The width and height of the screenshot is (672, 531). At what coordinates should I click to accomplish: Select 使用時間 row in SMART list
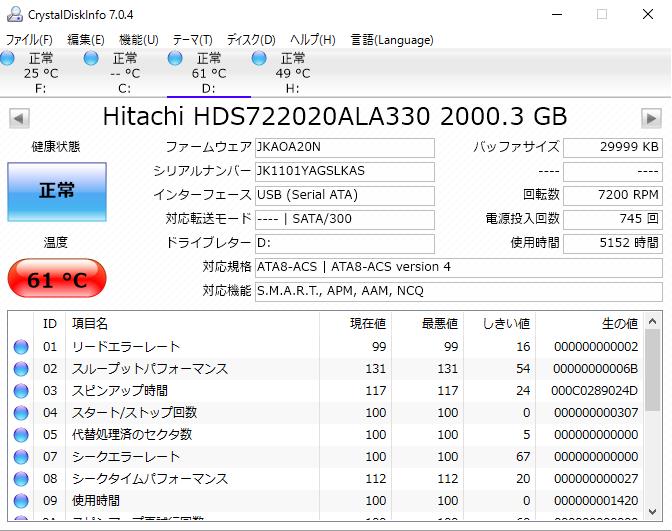326,501
